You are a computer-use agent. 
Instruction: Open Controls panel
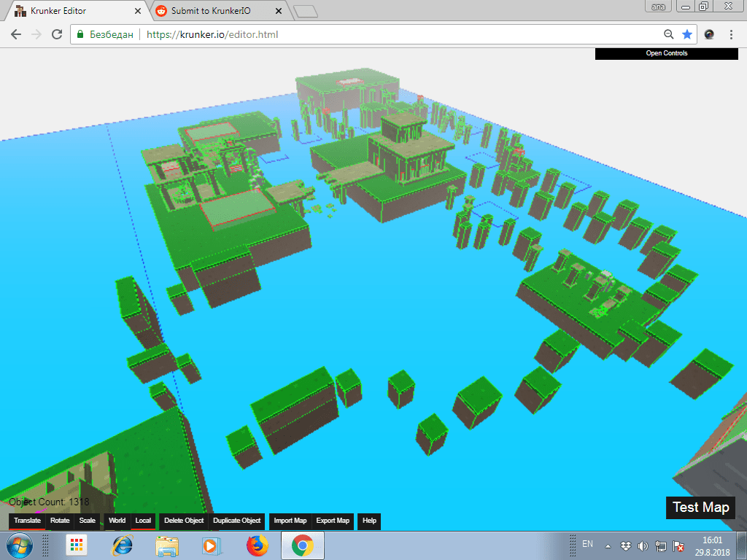[x=665, y=52]
